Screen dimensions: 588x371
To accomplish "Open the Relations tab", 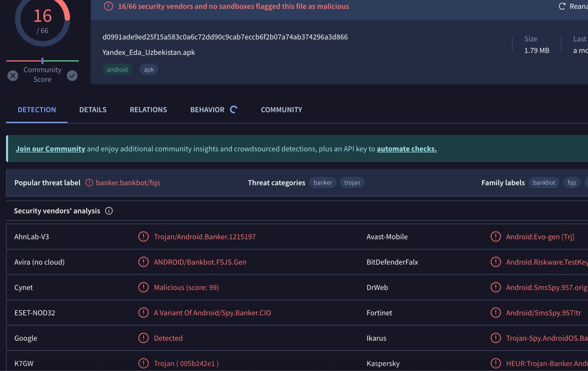I will click(148, 110).
